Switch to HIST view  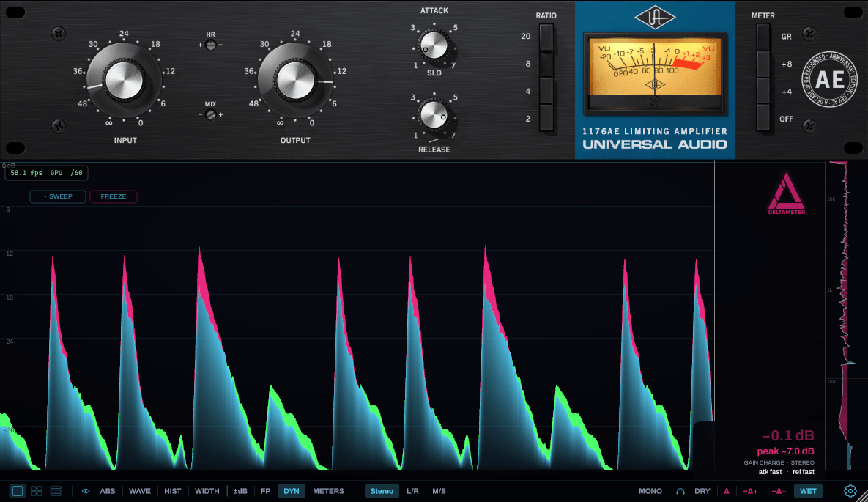[x=173, y=491]
